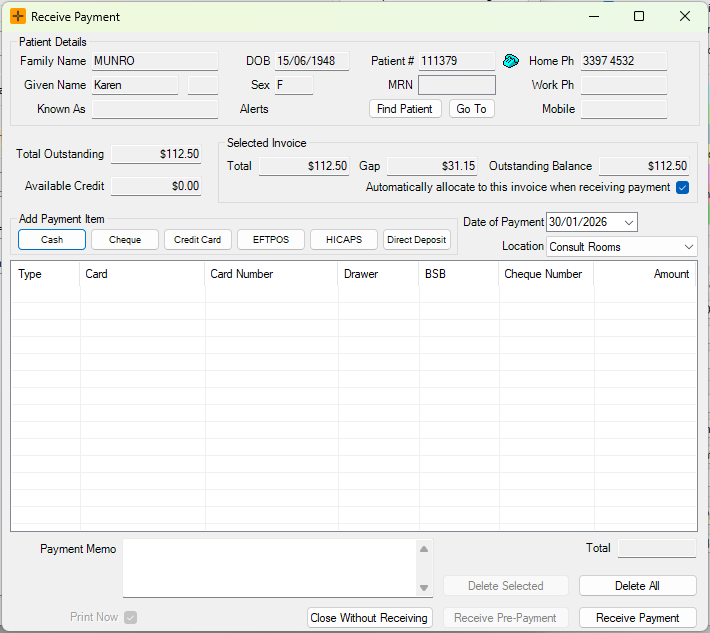Click inside the Payment Memo text box

point(270,568)
